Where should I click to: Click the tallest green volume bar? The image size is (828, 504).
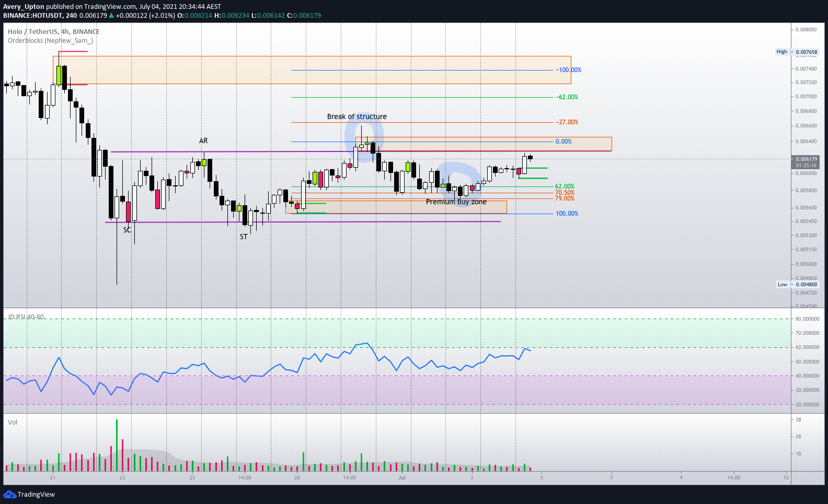pyautogui.click(x=117, y=445)
